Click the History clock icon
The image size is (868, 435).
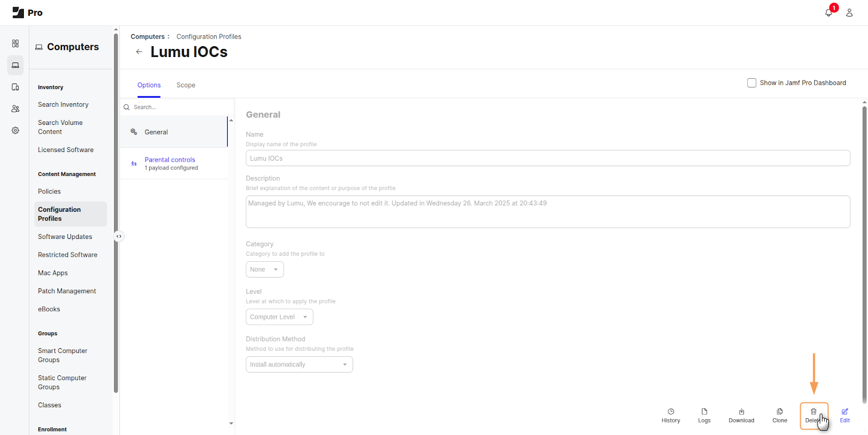pyautogui.click(x=671, y=415)
